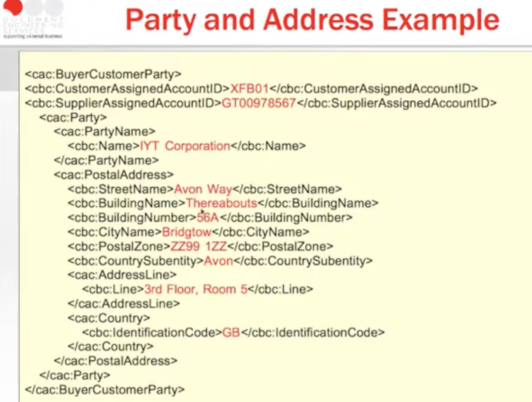The image size is (532, 402).
Task: Select the IYT Corporation name value
Action: click(x=185, y=146)
